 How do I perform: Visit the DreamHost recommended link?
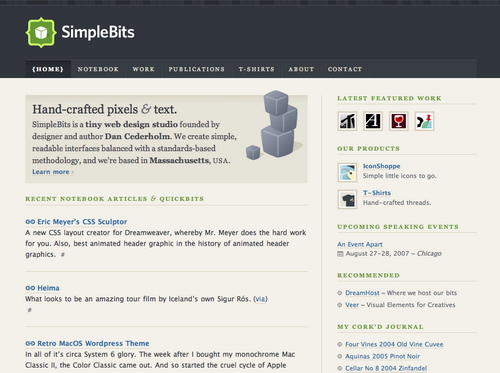pos(362,293)
